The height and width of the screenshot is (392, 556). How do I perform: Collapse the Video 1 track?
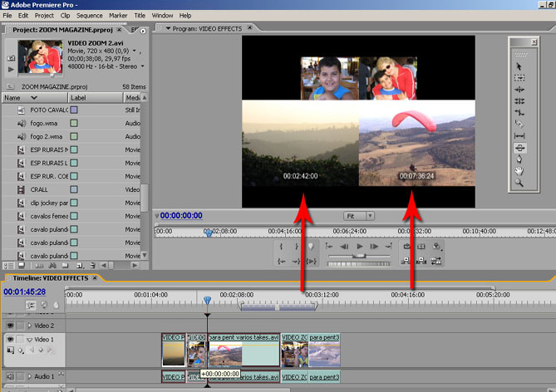pyautogui.click(x=29, y=340)
